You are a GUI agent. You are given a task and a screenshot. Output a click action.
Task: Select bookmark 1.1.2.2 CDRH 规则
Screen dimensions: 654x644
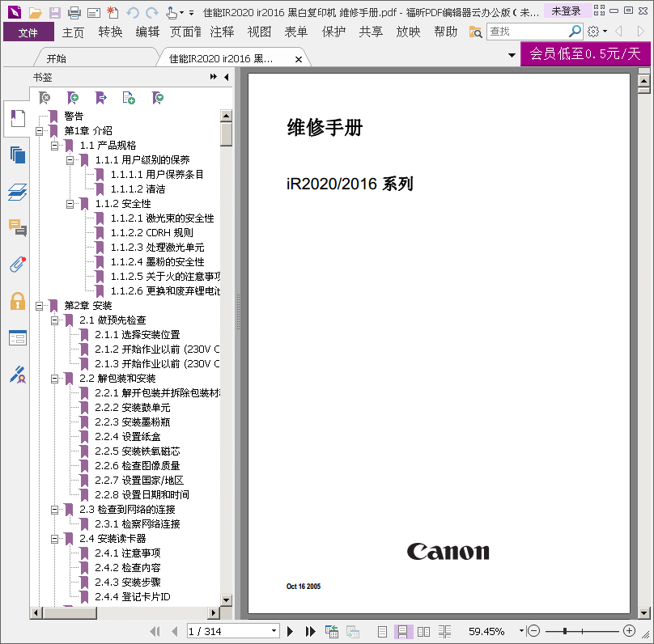[152, 233]
